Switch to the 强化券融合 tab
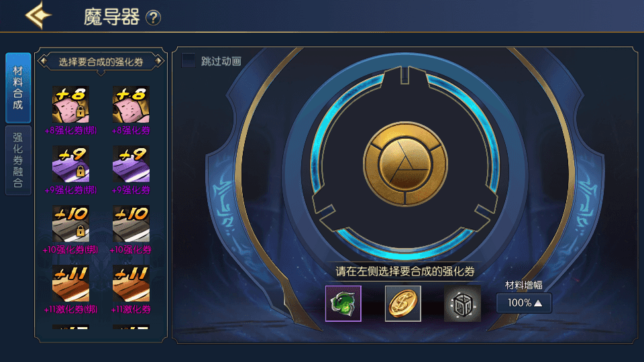 pyautogui.click(x=18, y=160)
